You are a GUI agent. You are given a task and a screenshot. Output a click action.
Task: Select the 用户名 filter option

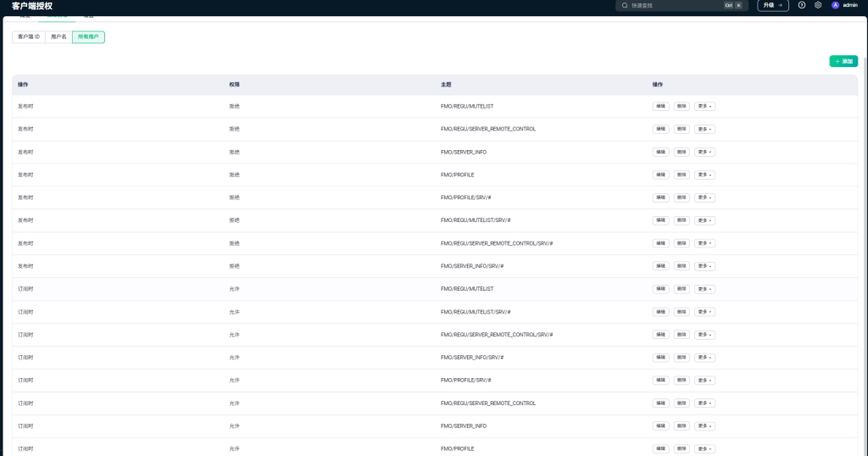tap(58, 37)
